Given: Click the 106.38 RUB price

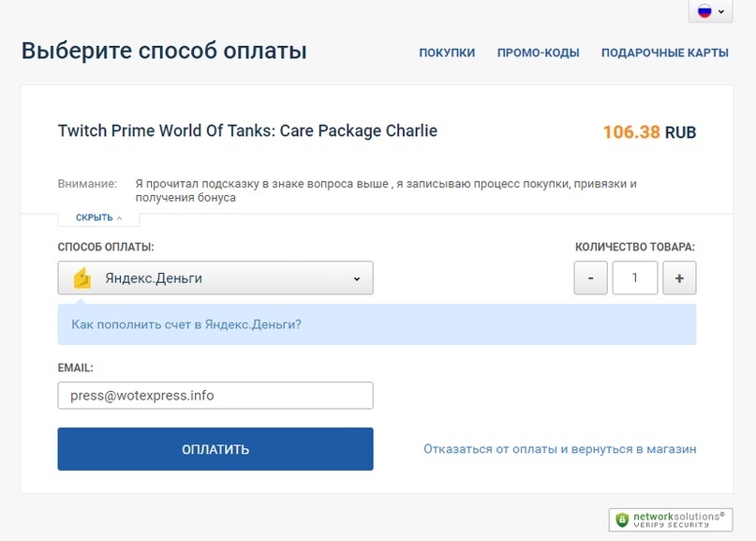Looking at the screenshot, I should pyautogui.click(x=648, y=132).
